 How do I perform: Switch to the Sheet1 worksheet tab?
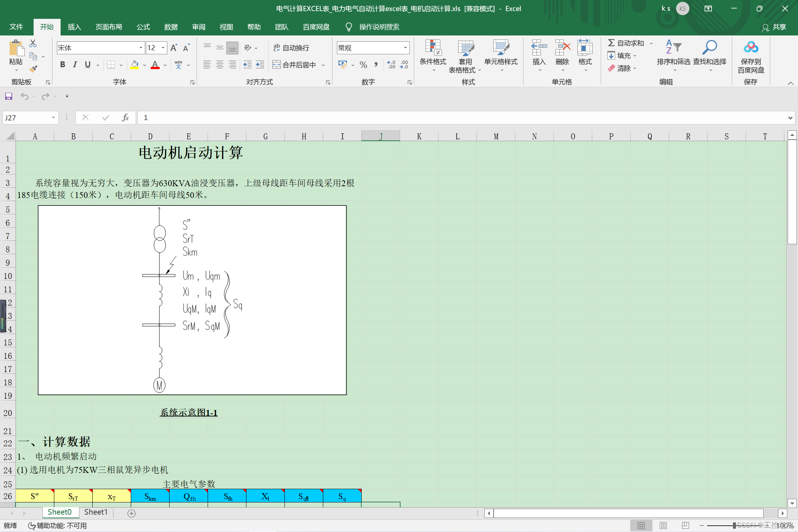pyautogui.click(x=96, y=512)
